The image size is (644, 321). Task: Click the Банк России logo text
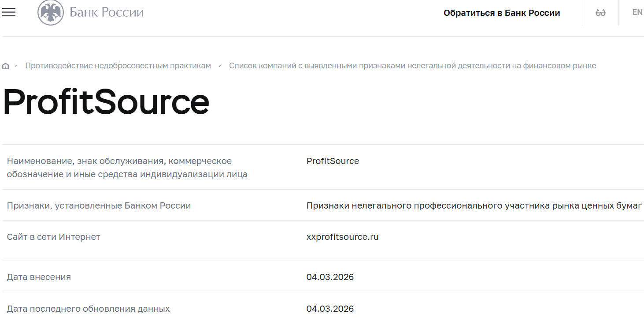pos(106,12)
